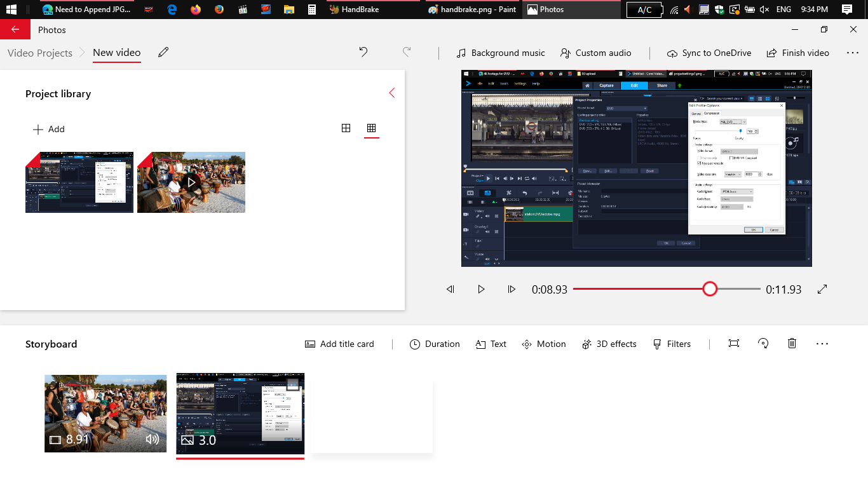Click the pencil icon to rename video
This screenshot has height=488, width=868.
[x=163, y=53]
